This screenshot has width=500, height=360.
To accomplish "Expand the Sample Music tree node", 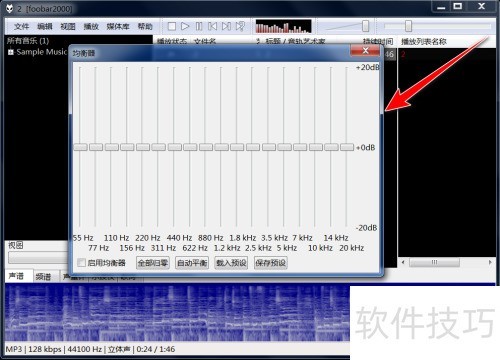I will (x=11, y=52).
